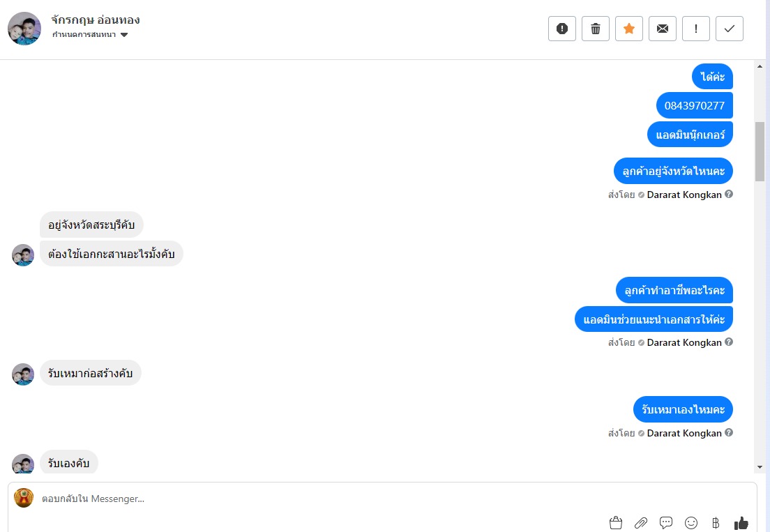Click the customer name จักรกฤษ อ่อนทอง
Viewport: 770px width, 532px height.
96,20
